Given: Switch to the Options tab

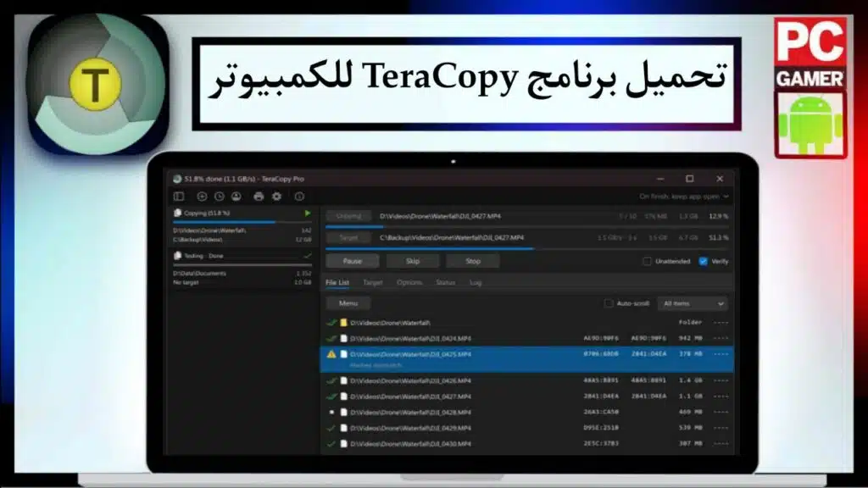Looking at the screenshot, I should coord(409,283).
